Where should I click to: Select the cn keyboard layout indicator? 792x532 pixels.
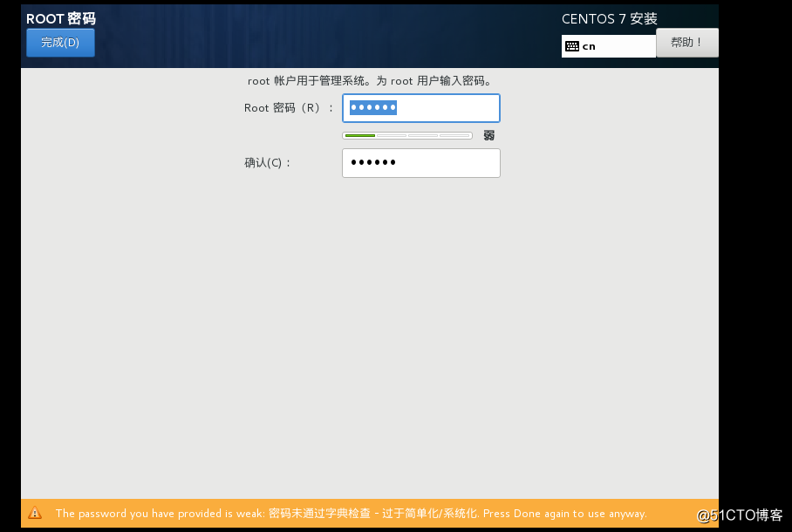point(608,46)
